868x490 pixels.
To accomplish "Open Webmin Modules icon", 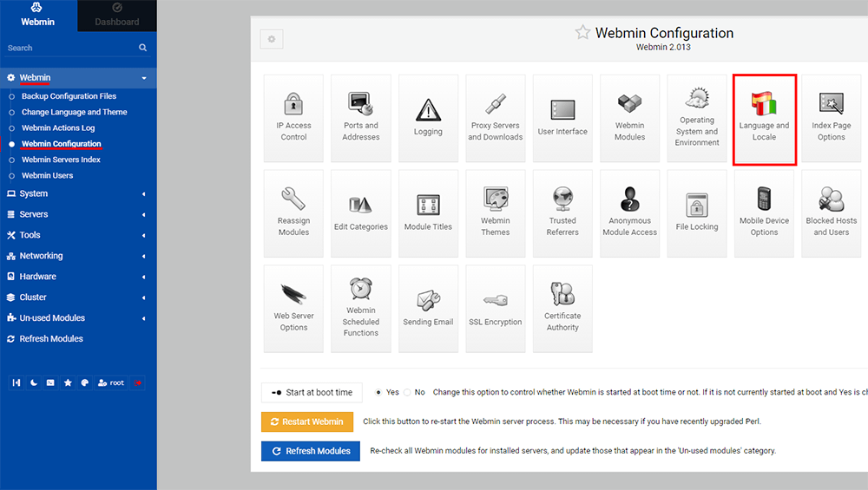I will pyautogui.click(x=629, y=118).
